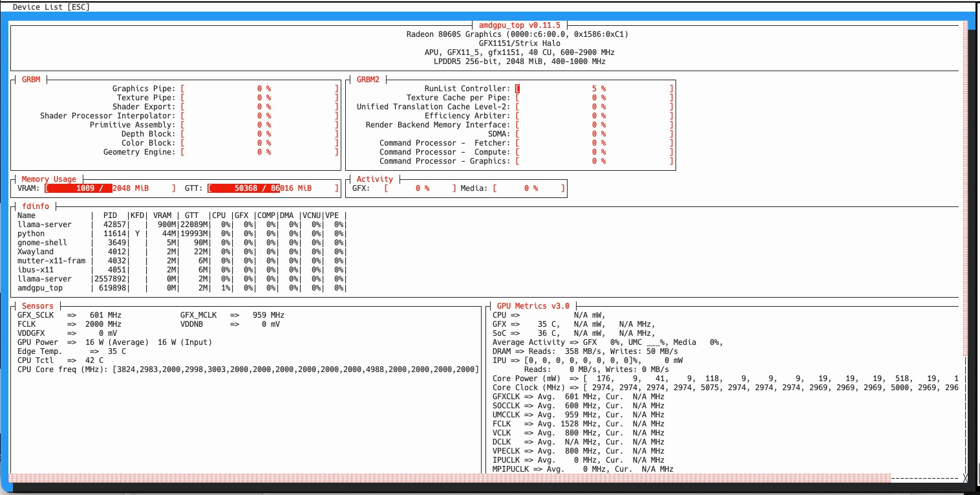Select the gnome-shell process row
This screenshot has height=495, width=980.
pos(182,243)
